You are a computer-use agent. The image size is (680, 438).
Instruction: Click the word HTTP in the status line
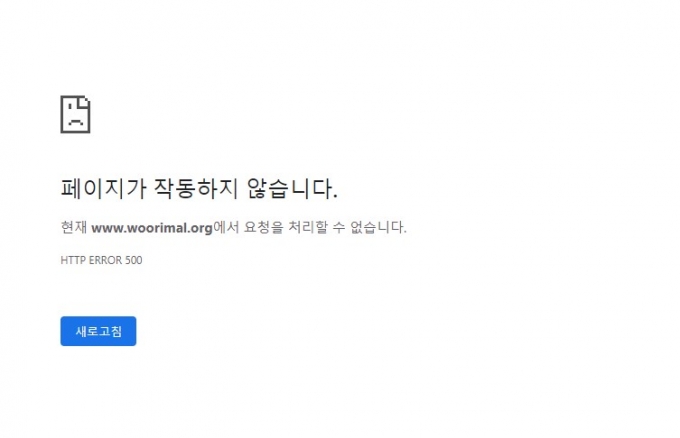coord(73,260)
